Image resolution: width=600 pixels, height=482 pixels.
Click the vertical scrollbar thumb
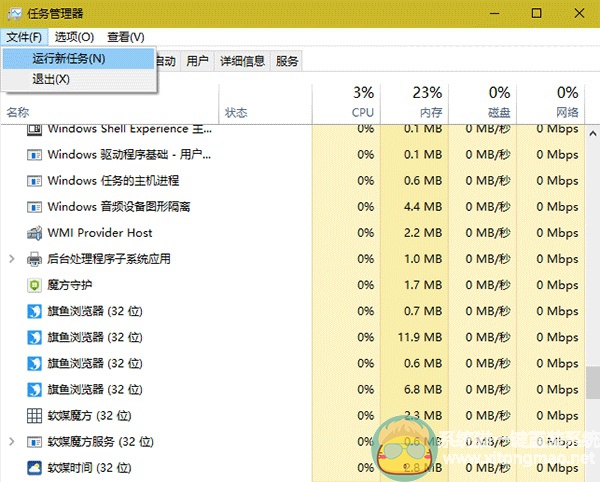pyautogui.click(x=593, y=383)
